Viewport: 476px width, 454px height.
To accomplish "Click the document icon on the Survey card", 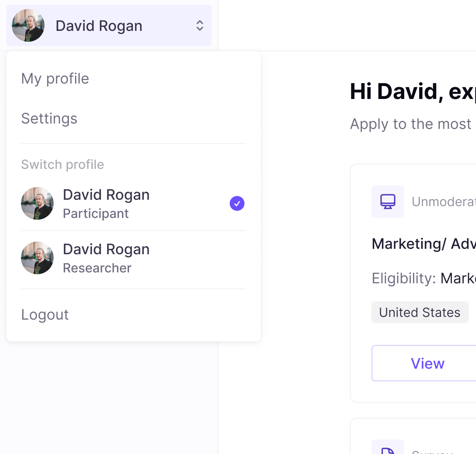I will click(x=388, y=447).
